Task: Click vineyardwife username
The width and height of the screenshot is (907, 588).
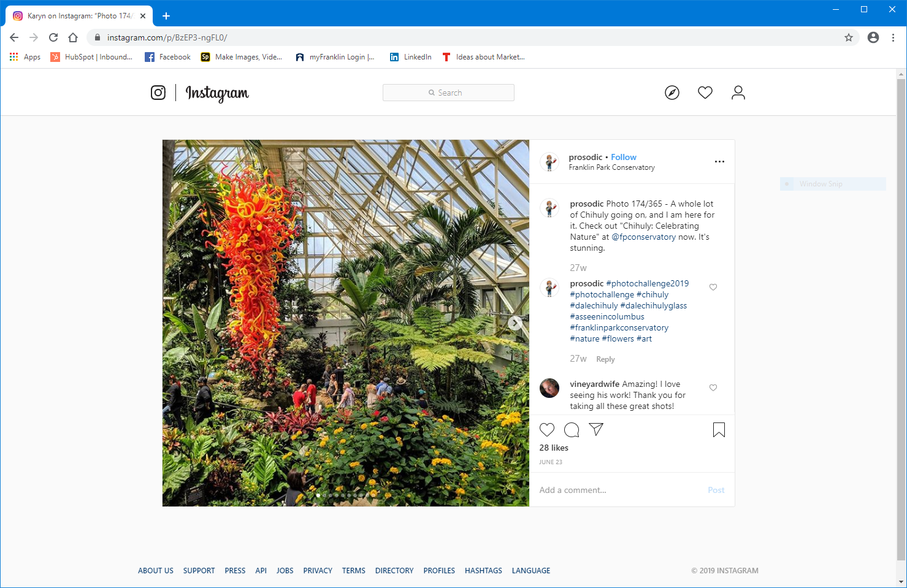Action: [595, 384]
